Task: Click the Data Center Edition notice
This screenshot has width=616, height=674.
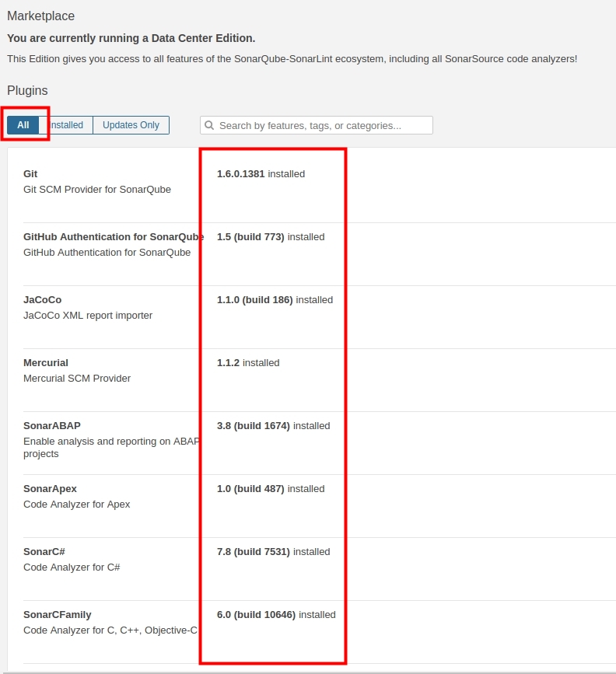Action: [131, 38]
